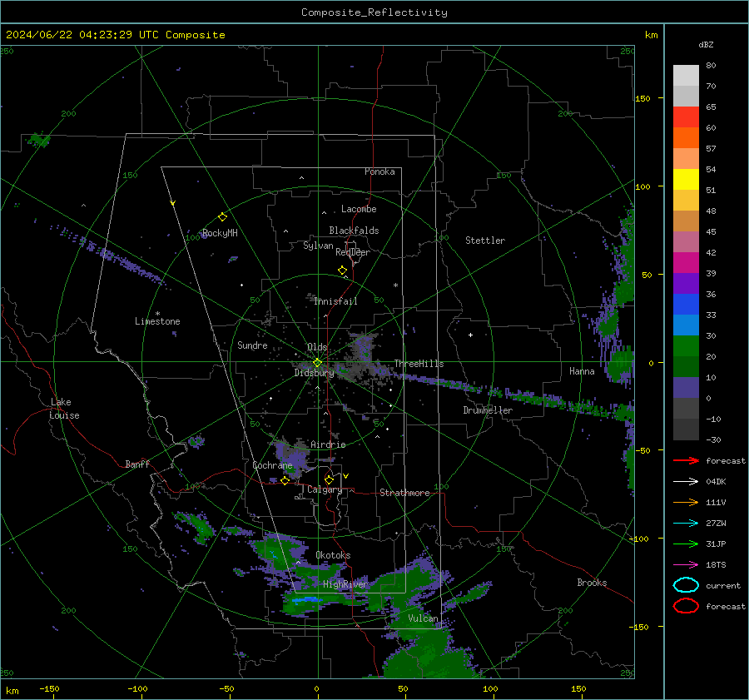Click the Lake Louise label
Image resolution: width=749 pixels, height=700 pixels.
[x=64, y=409]
